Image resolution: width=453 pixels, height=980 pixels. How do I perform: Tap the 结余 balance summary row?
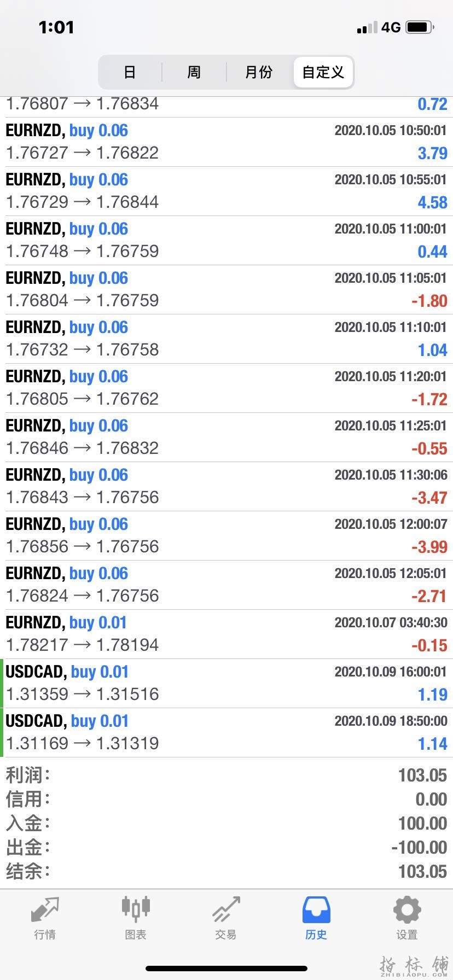[226, 871]
